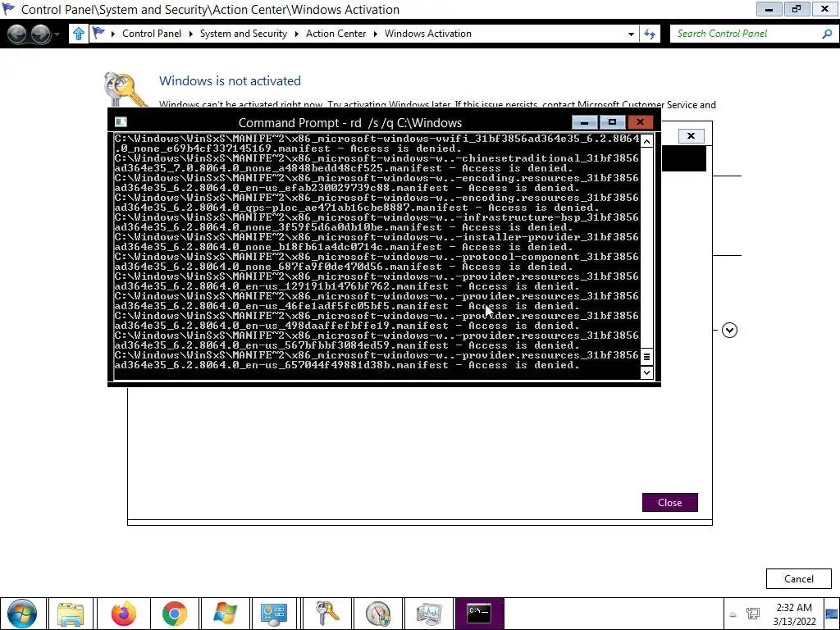Screen dimensions: 840x630
Task: Close the Command Prompt window
Action: (x=640, y=122)
